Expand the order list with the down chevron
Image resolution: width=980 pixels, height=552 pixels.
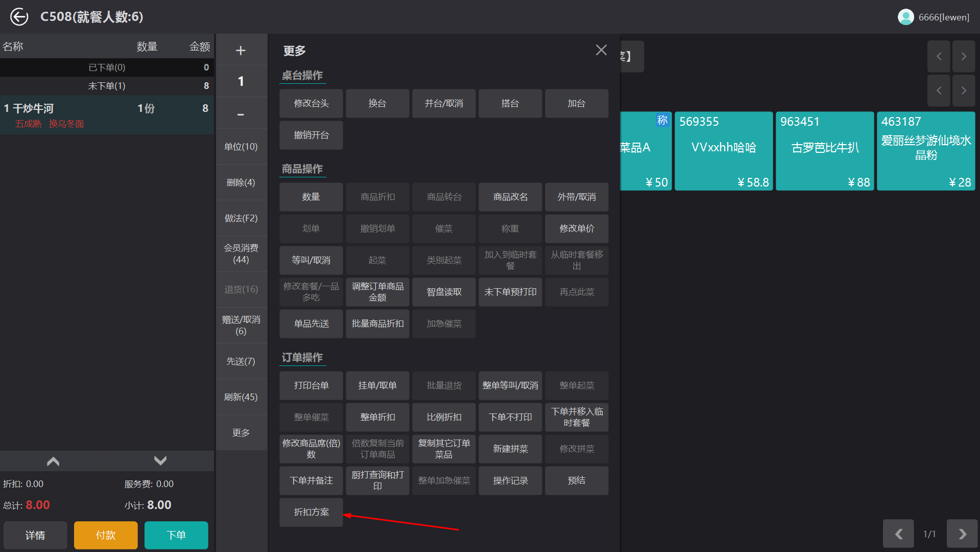click(x=160, y=461)
